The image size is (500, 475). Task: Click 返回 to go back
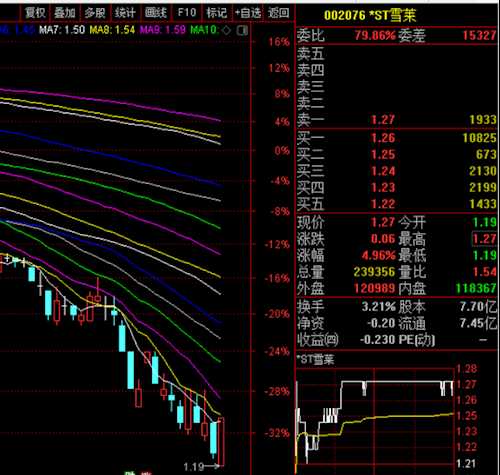278,13
